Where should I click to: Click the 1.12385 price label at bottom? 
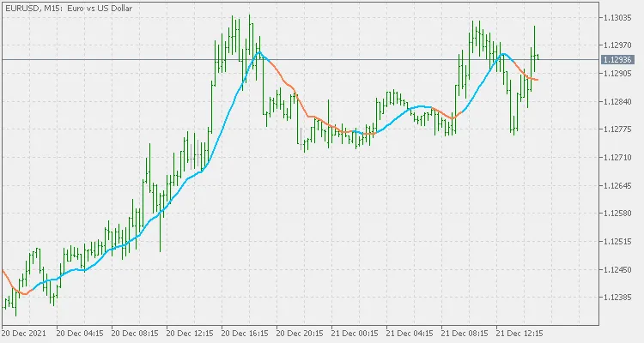(618, 298)
